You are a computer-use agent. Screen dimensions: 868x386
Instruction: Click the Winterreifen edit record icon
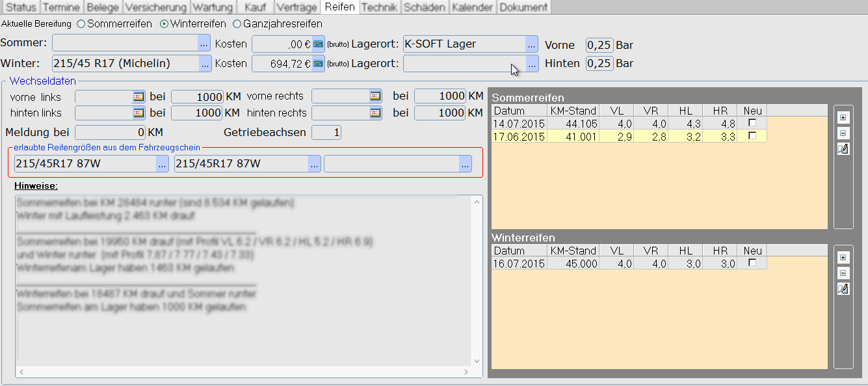pyautogui.click(x=843, y=288)
